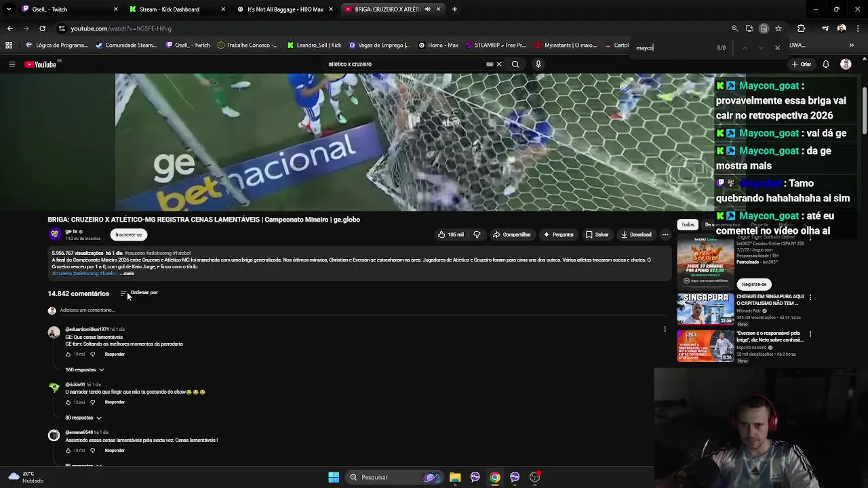Open the more actions menu beside Download
Screen dimensions: 868x488
665,235
